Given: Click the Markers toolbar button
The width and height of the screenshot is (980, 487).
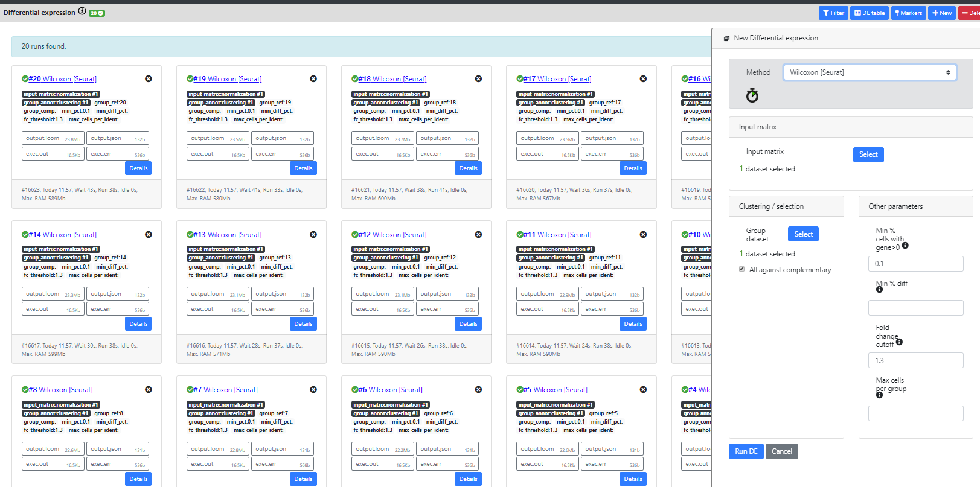Looking at the screenshot, I should [908, 13].
